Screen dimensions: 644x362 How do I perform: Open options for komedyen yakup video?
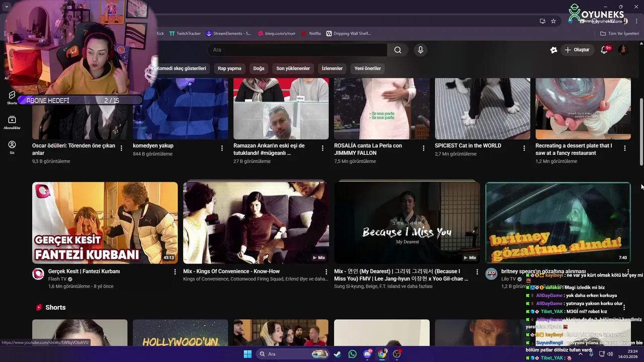222,148
